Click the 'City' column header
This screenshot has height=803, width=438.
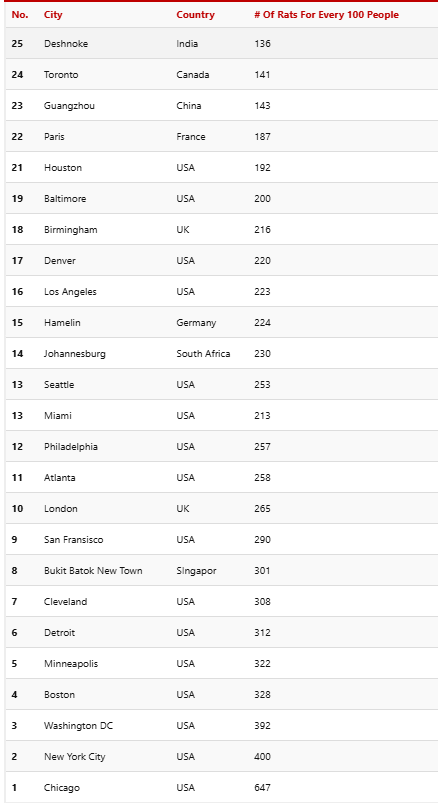[53, 15]
